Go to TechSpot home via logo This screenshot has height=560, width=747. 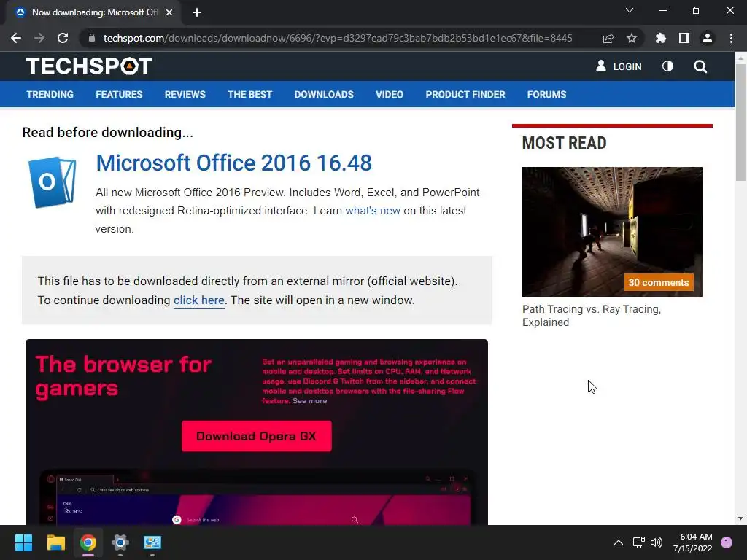tap(89, 66)
